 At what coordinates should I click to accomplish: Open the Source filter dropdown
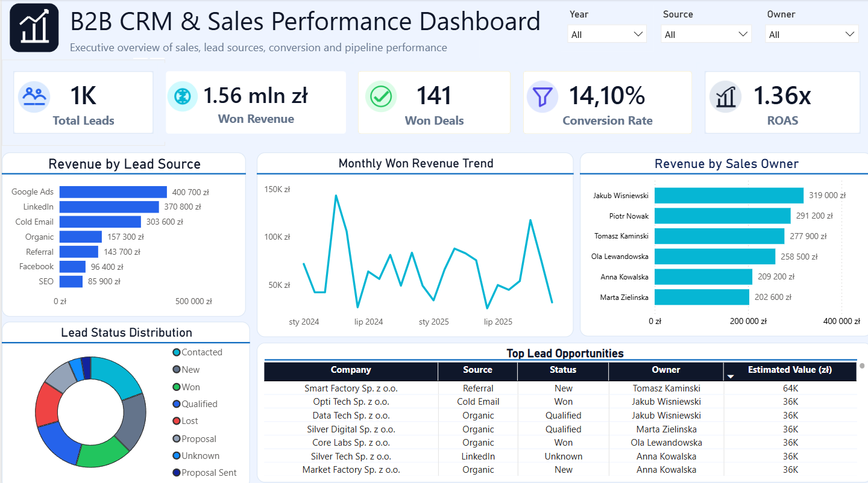pos(706,34)
